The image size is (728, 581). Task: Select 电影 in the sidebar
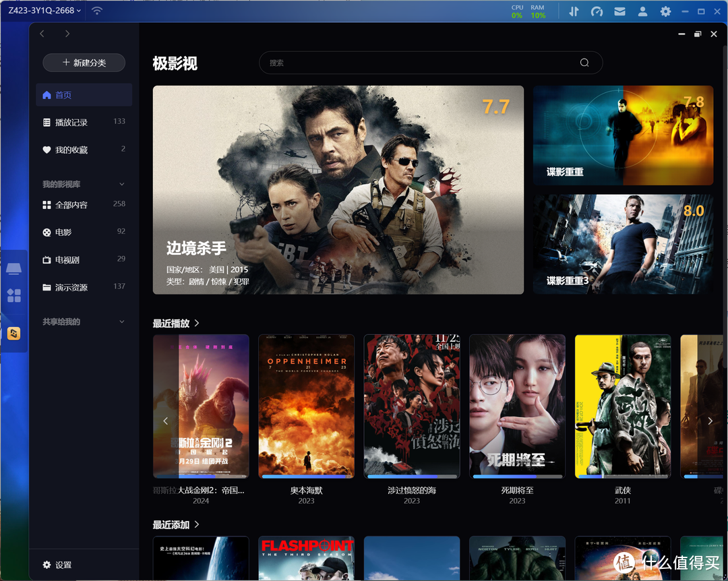click(63, 233)
